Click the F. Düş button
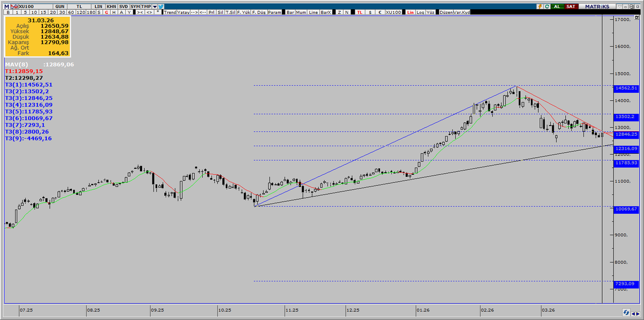Screen dimensions: 644x320 (x=259, y=12)
